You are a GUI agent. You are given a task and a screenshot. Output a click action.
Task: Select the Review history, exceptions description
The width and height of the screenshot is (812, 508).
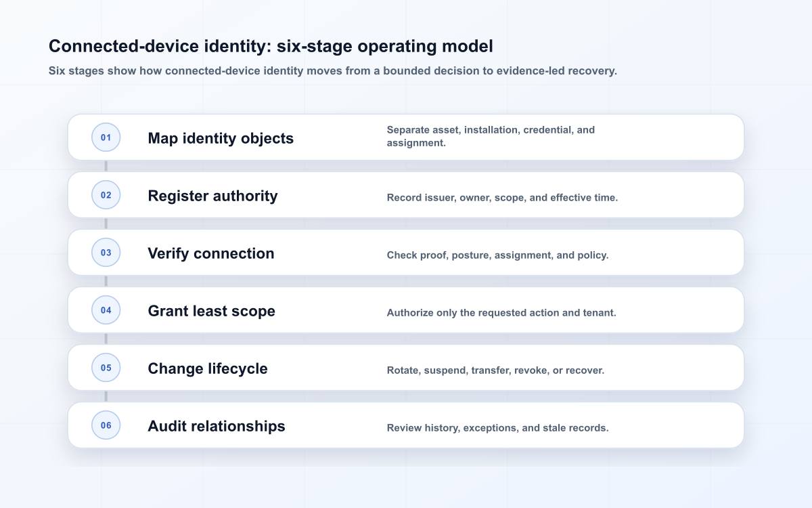[497, 428]
